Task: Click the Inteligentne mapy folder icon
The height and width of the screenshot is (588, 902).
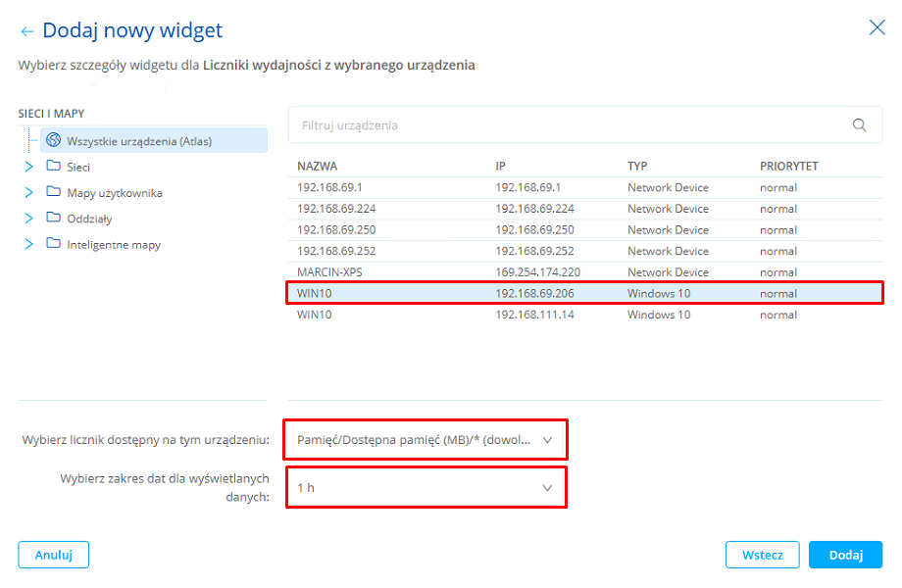Action: (53, 244)
